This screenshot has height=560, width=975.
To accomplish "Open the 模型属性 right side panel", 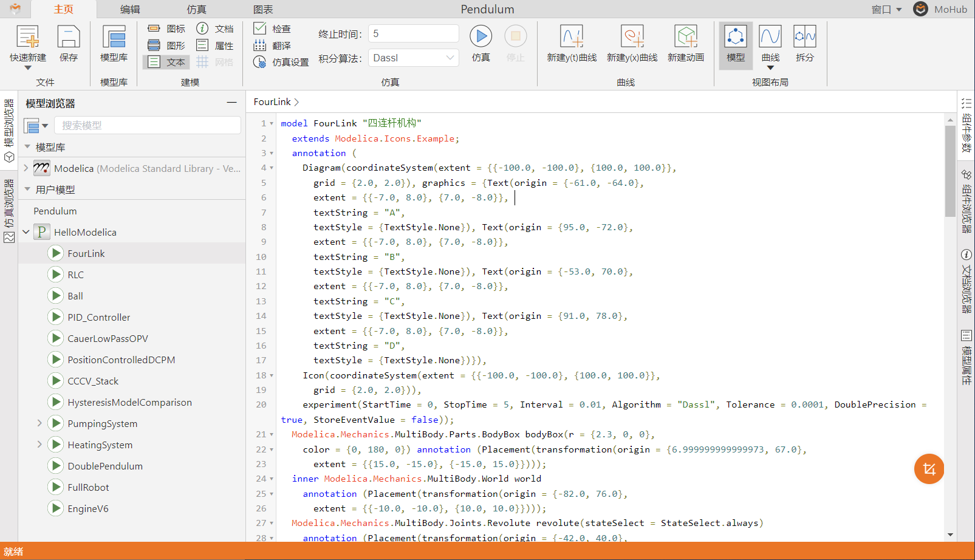I will coord(966,358).
